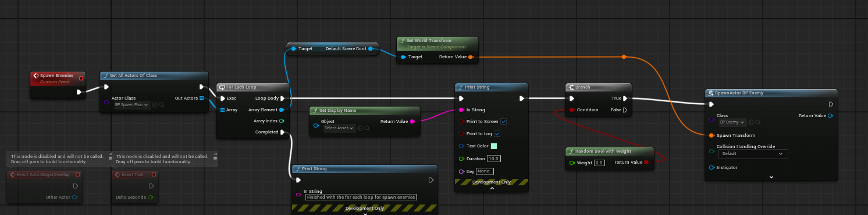The height and width of the screenshot is (215, 868).
Task: Expand lower Print String advanced pins
Action: pyautogui.click(x=365, y=213)
